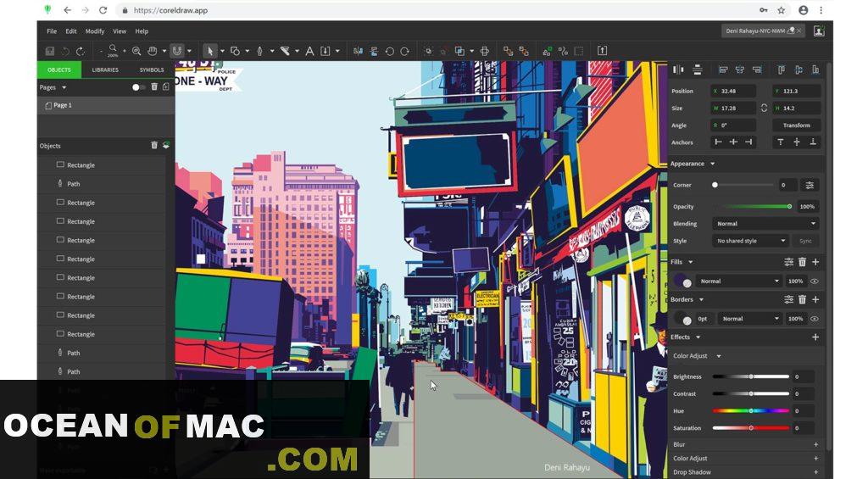Screen dimensions: 868x479
Task: Expand the Color Adjust options arrow
Action: click(x=719, y=356)
